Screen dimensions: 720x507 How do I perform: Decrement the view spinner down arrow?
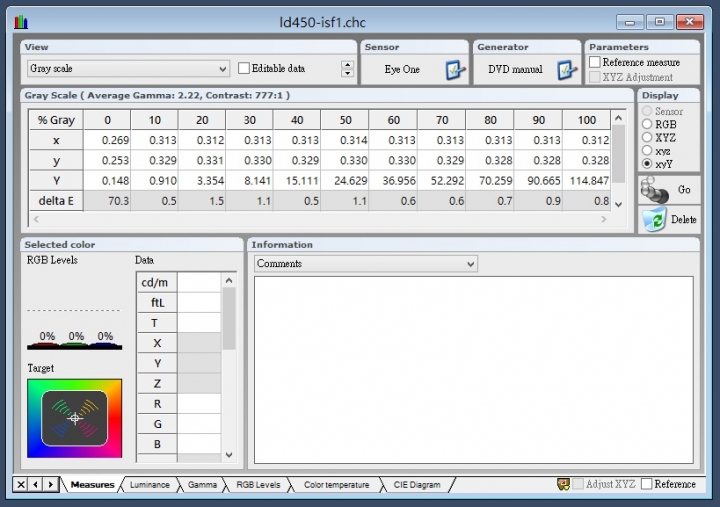pos(348,73)
